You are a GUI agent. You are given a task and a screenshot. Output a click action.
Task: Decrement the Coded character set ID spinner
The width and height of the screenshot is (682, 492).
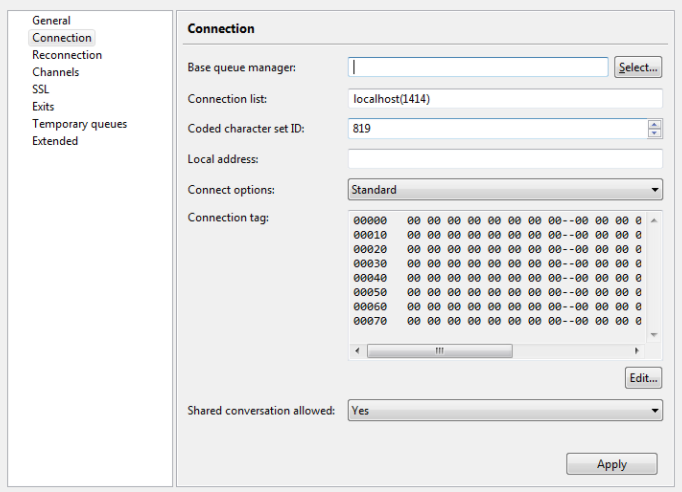654,133
